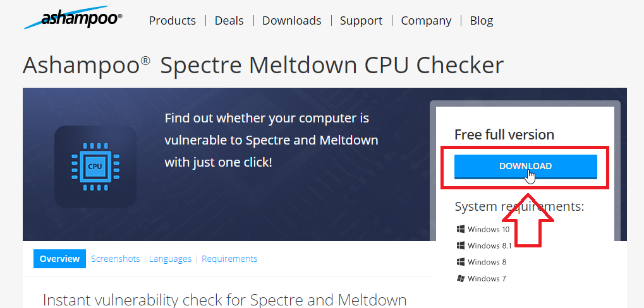
Task: Visit the Blog link
Action: coord(482,20)
